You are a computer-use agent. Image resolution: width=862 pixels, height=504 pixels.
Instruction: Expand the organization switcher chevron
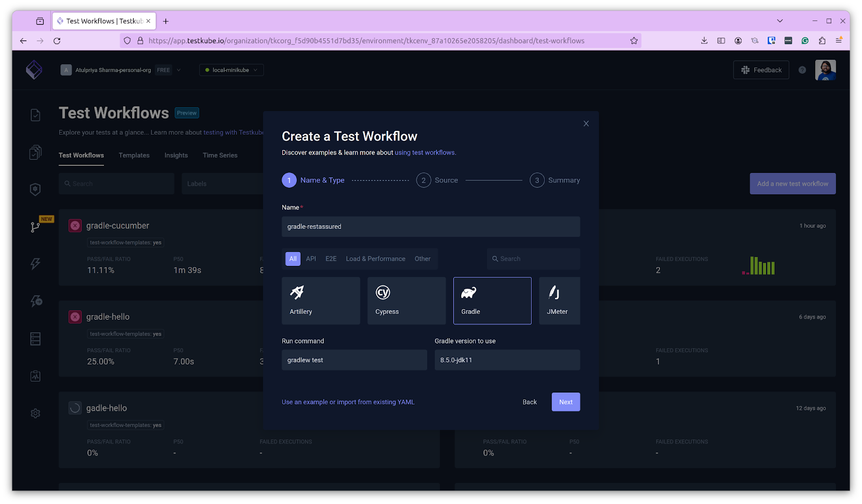click(x=179, y=70)
